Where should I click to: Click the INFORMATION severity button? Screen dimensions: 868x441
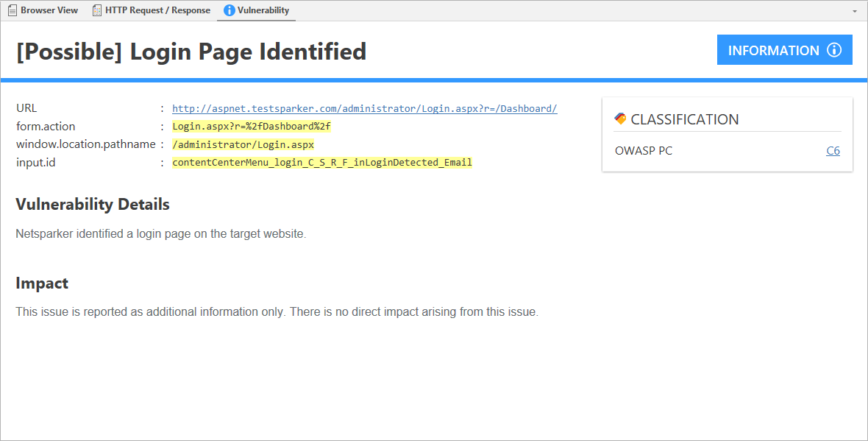click(784, 49)
